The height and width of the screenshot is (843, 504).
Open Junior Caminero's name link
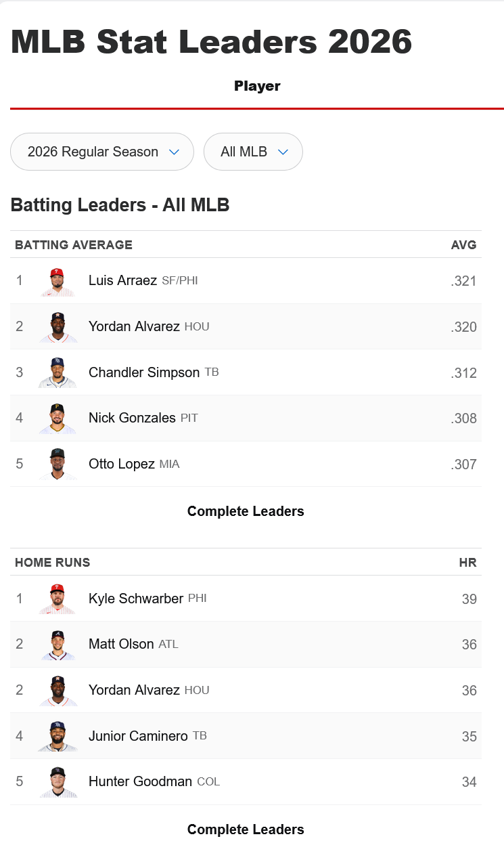[x=138, y=736]
